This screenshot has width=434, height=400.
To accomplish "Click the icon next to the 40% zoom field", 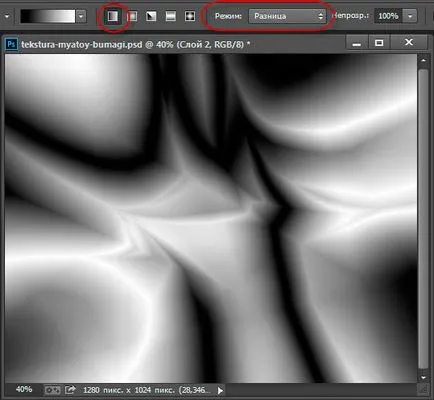I will [x=52, y=390].
